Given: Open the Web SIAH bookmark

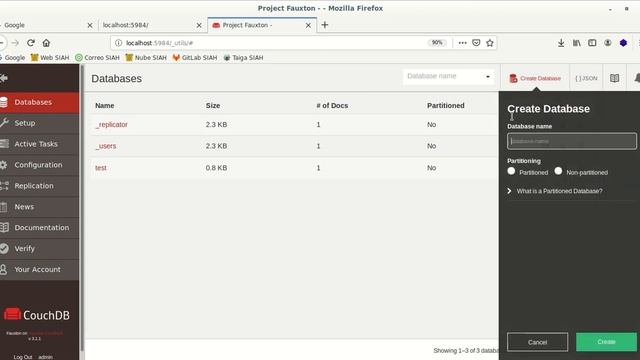Looking at the screenshot, I should [50, 58].
